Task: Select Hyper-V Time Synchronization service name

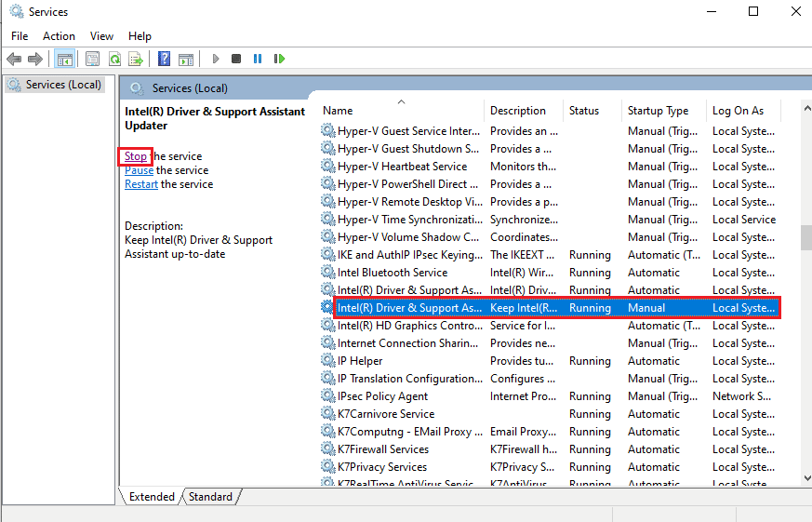Action: coord(409,220)
